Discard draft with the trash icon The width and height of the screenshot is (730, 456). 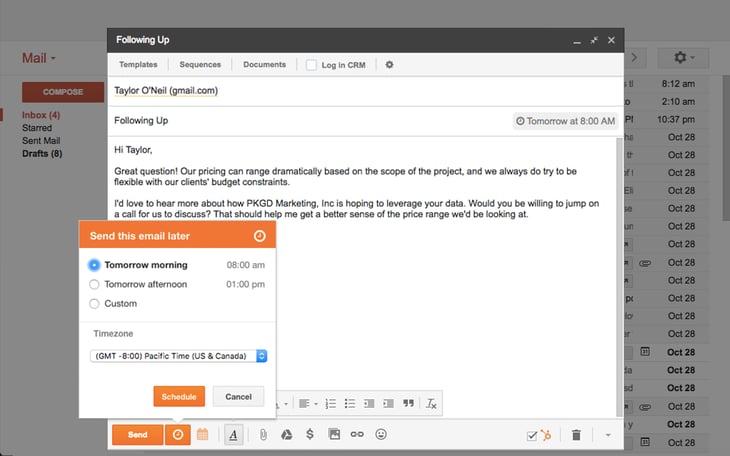coord(576,435)
